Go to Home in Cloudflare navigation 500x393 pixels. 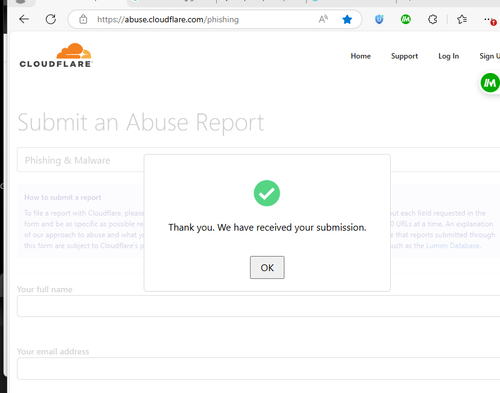coord(360,56)
